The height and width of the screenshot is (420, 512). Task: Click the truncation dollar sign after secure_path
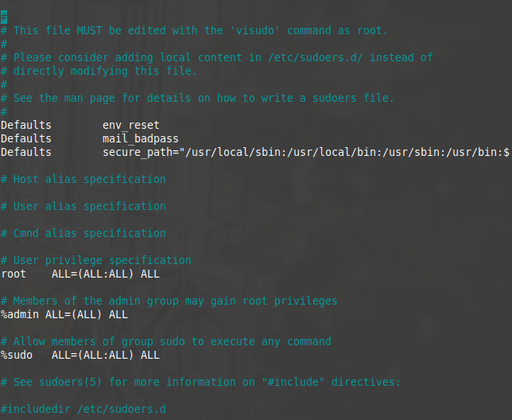point(506,152)
